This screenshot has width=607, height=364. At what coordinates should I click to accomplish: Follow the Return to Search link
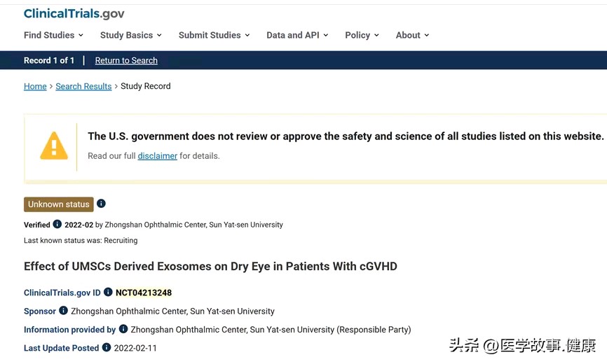coord(126,60)
